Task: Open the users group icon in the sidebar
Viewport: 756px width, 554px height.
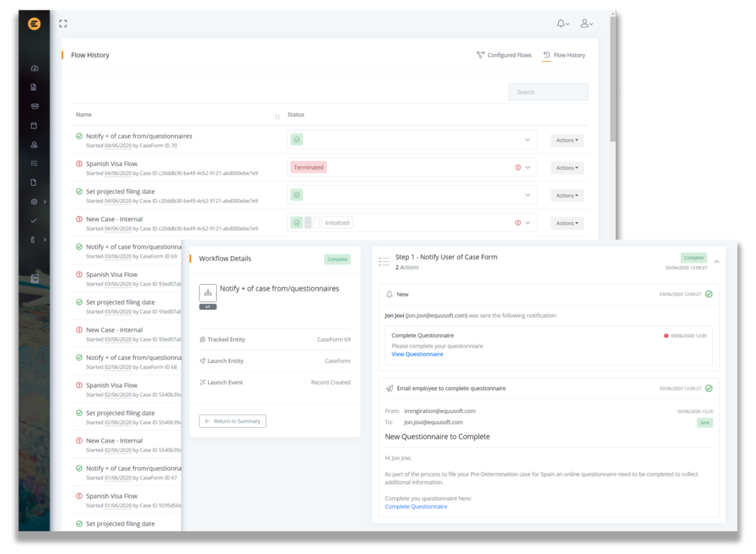Action: (x=34, y=106)
